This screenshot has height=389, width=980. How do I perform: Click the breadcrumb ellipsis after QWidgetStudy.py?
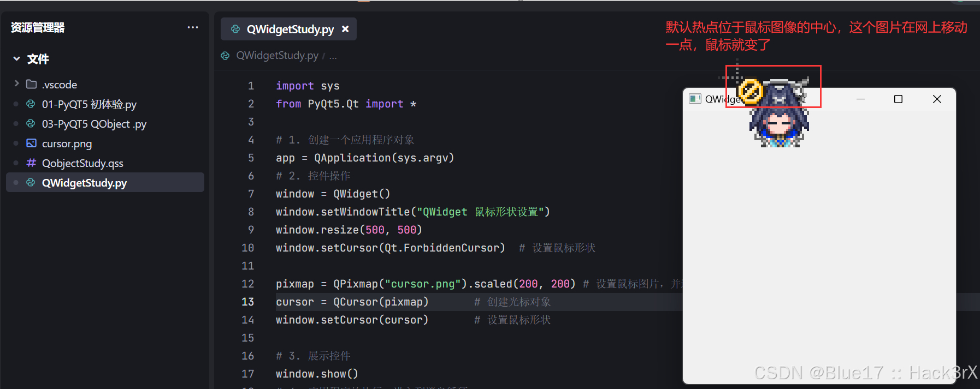point(333,56)
